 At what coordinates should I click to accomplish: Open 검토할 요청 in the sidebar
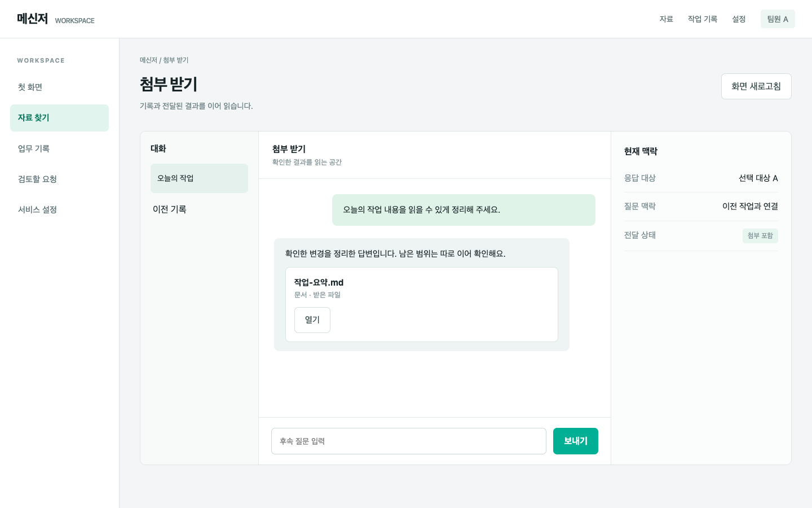[59, 179]
